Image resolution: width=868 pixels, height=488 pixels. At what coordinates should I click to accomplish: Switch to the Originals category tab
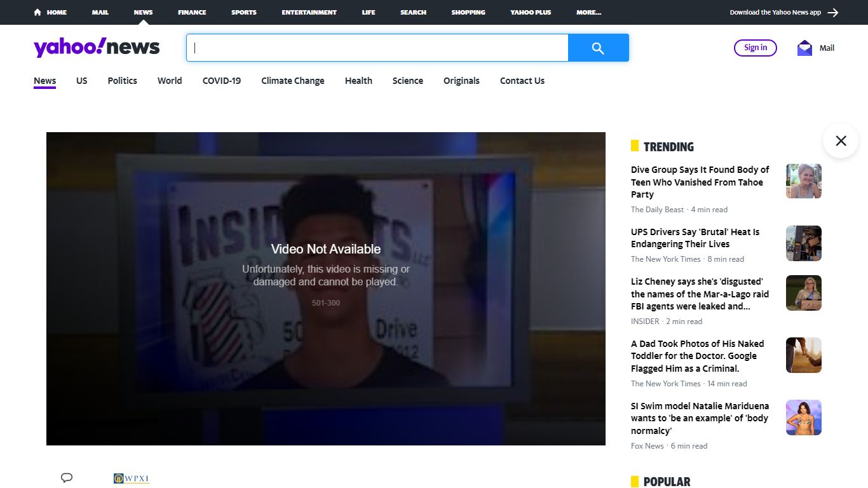point(461,81)
